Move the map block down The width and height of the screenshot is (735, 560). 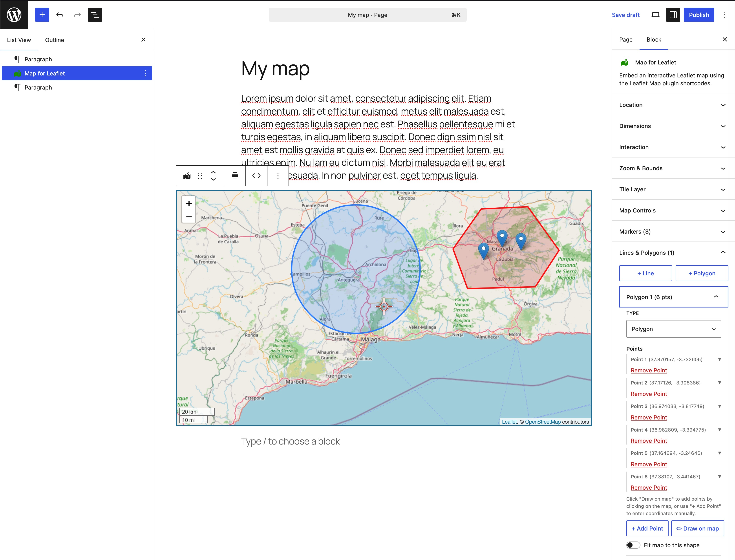[x=213, y=179]
